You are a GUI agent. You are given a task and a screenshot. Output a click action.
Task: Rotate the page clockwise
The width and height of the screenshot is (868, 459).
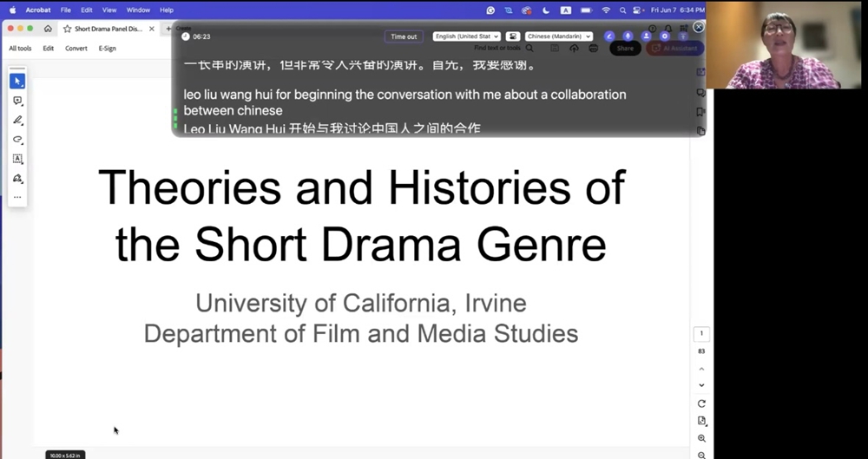701,403
